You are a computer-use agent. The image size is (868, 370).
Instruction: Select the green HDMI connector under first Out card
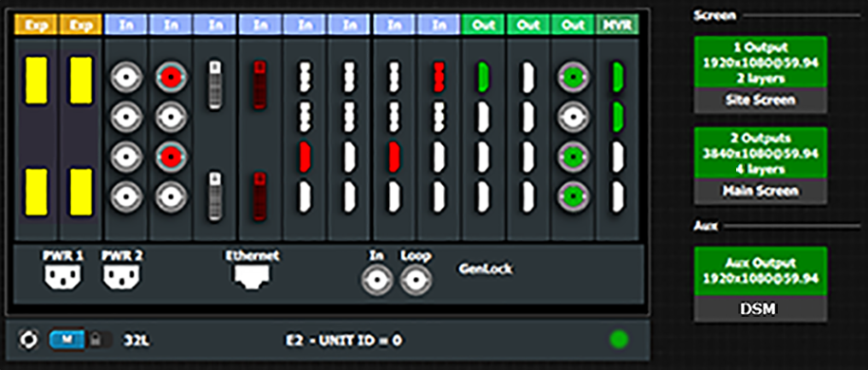483,78
